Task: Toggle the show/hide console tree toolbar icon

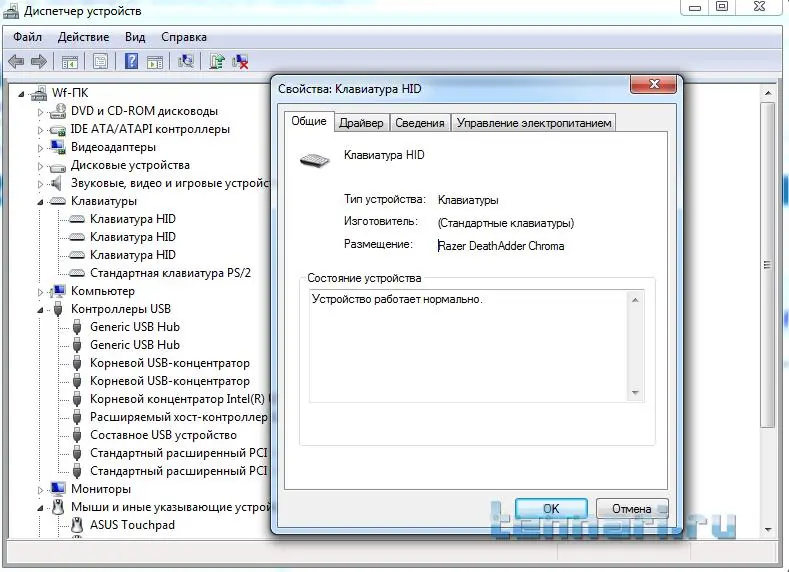Action: 69,62
